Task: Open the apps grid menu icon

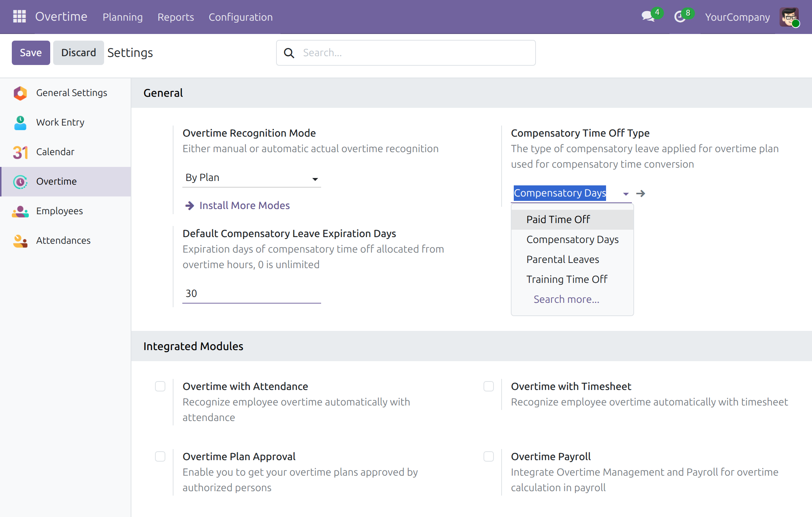Action: pyautogui.click(x=19, y=17)
